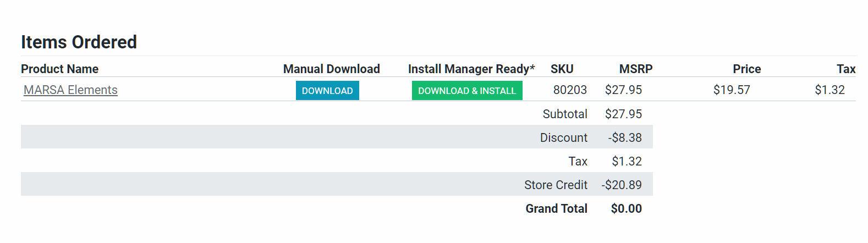868x243 pixels.
Task: Select the SKU number 80203
Action: (570, 90)
